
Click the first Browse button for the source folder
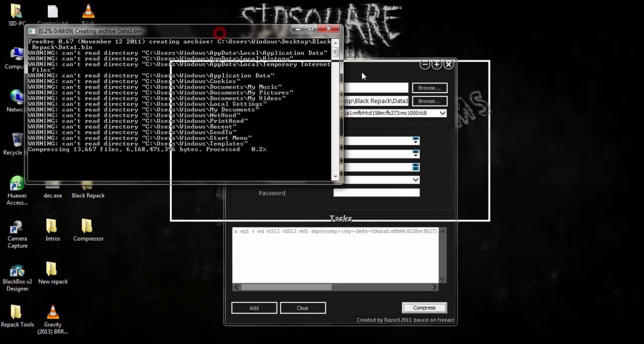tap(429, 88)
